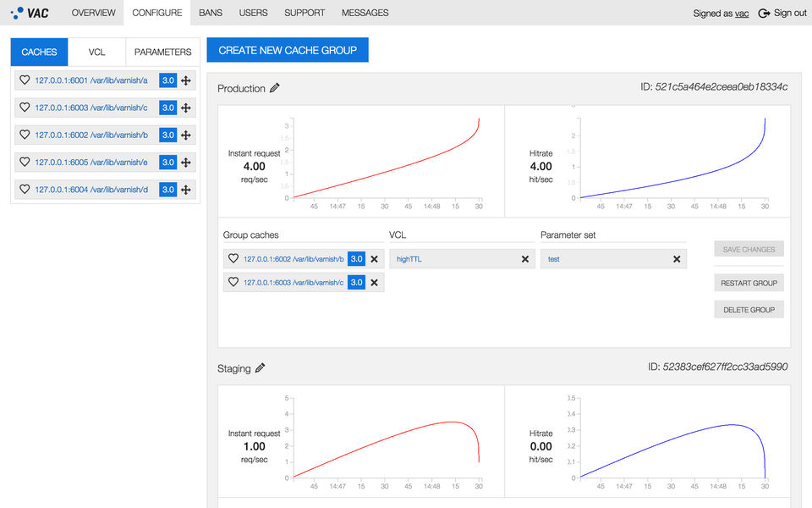
Task: Click Production 4.00 req/sec value
Action: click(255, 167)
